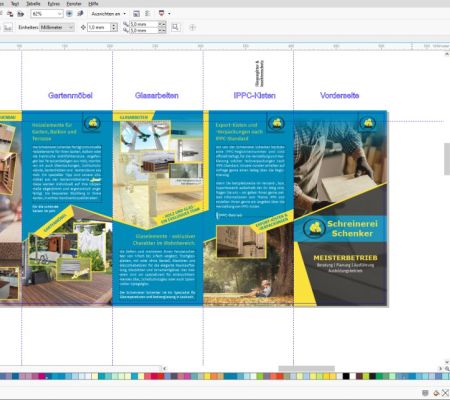This screenshot has width=450, height=400.
Task: Click the scroll down arrow at right edge
Action: (x=447, y=362)
